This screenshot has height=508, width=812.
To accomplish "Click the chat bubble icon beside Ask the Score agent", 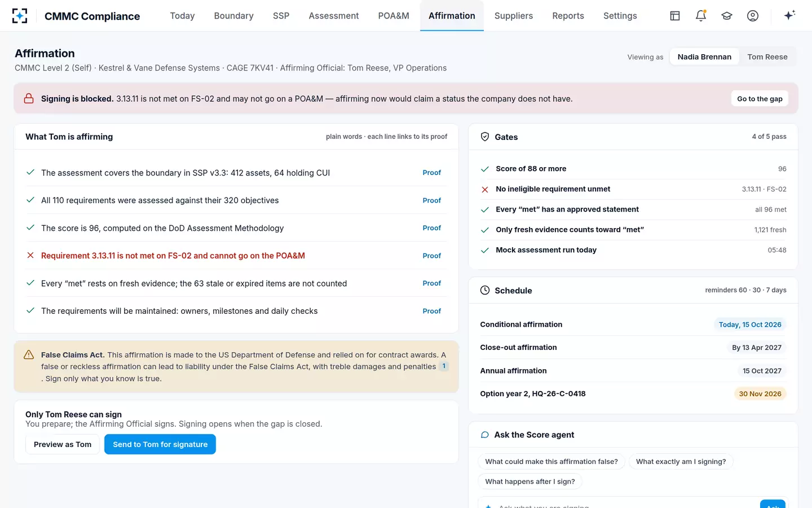I will pos(485,435).
